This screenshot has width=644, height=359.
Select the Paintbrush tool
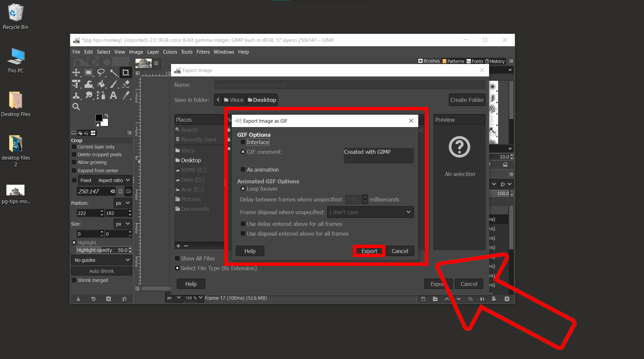pos(114,84)
